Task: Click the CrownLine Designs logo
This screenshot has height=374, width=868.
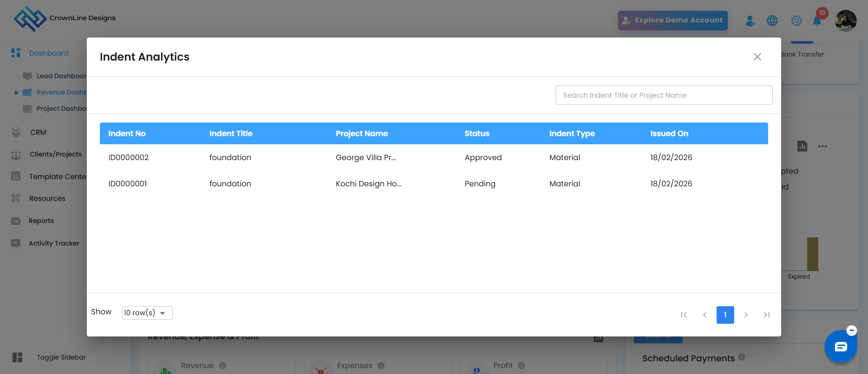Action: [30, 19]
